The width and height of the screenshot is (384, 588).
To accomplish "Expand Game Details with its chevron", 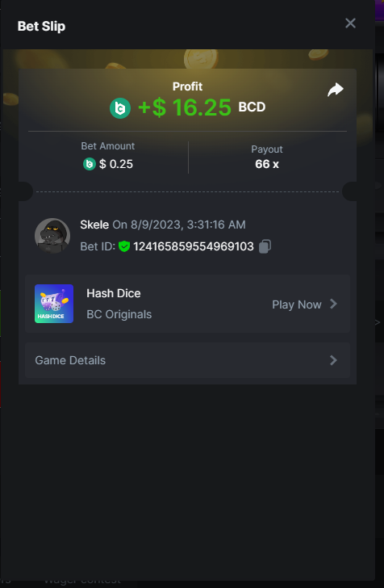I will [333, 360].
